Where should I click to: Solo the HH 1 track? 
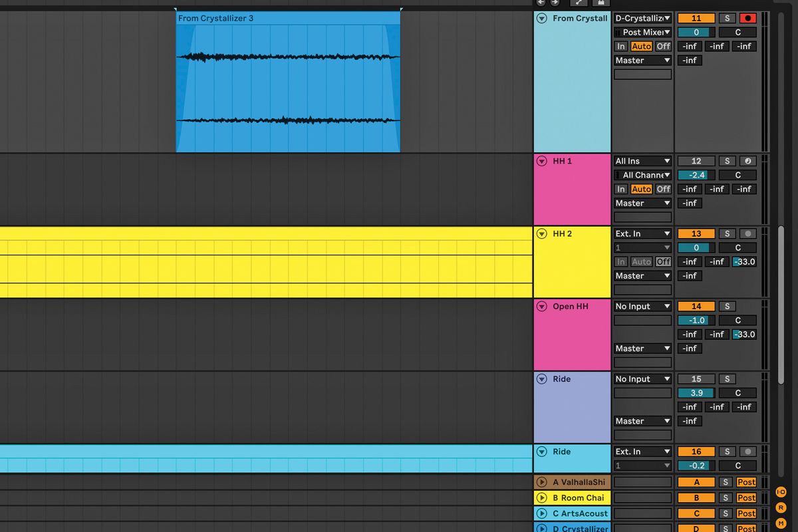(726, 161)
